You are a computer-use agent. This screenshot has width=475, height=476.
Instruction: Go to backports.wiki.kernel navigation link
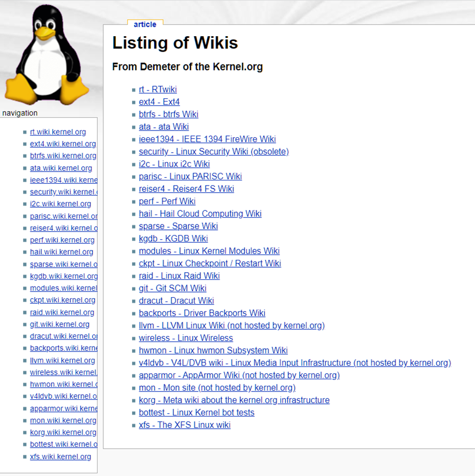[x=64, y=348]
